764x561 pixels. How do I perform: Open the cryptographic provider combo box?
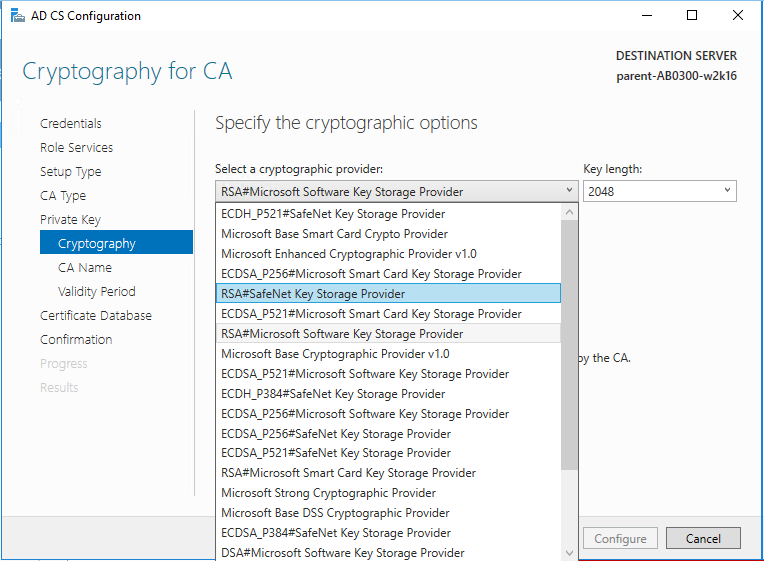[x=397, y=192]
